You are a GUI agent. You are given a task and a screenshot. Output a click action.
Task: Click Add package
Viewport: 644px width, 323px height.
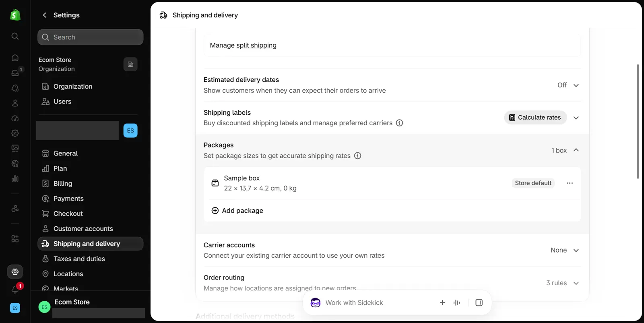click(x=237, y=211)
